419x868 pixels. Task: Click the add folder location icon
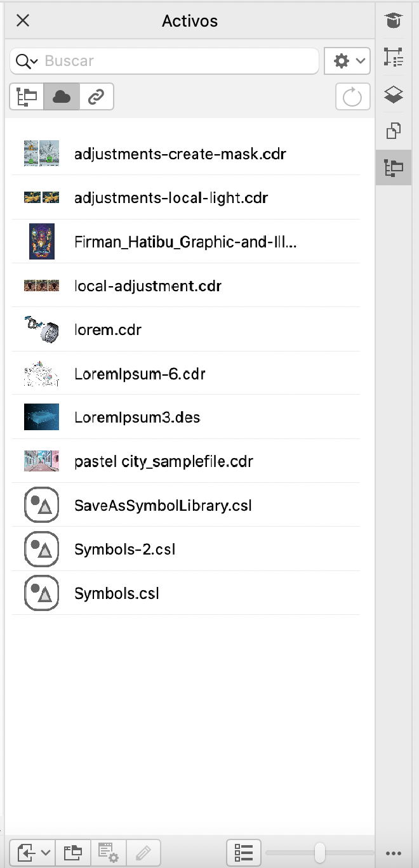(x=74, y=852)
